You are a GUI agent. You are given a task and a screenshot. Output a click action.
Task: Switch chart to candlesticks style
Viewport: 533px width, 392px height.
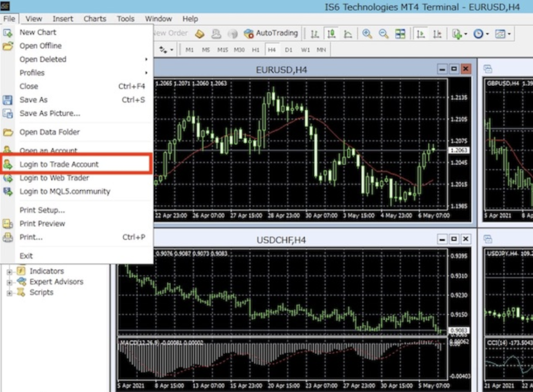click(x=332, y=34)
